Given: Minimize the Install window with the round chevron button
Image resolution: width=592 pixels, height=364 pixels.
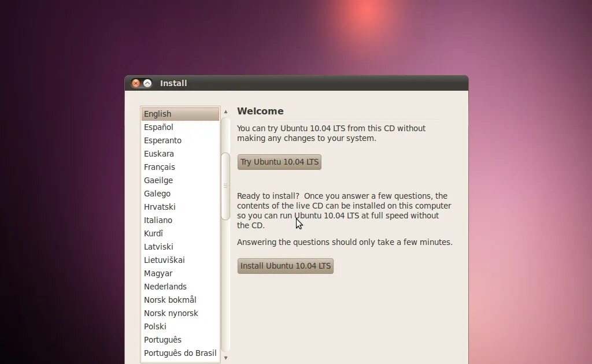Looking at the screenshot, I should coord(147,83).
